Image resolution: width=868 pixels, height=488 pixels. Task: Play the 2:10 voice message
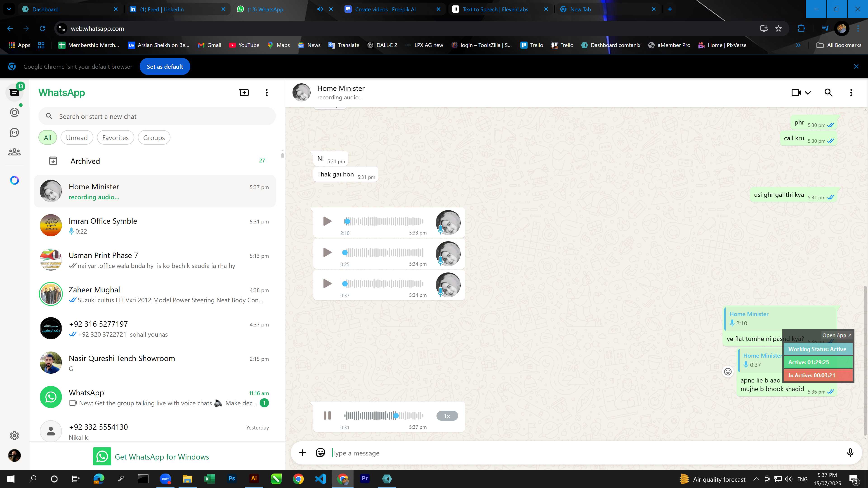point(327,221)
